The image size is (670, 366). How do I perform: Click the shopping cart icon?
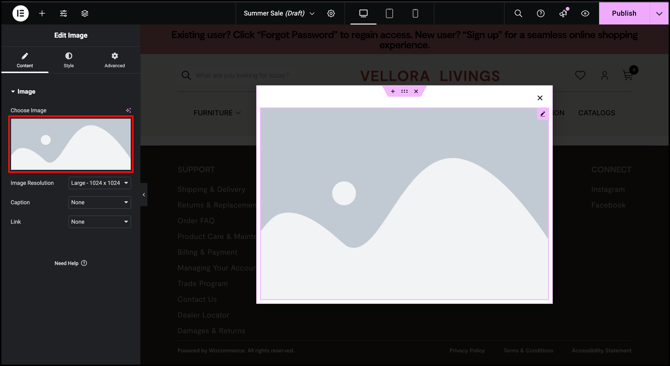pos(628,76)
